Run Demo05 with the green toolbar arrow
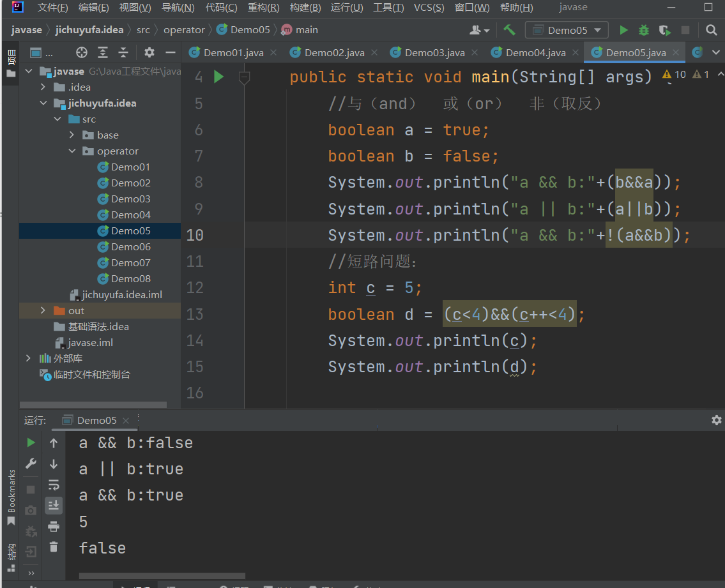The image size is (725, 588). pyautogui.click(x=623, y=30)
